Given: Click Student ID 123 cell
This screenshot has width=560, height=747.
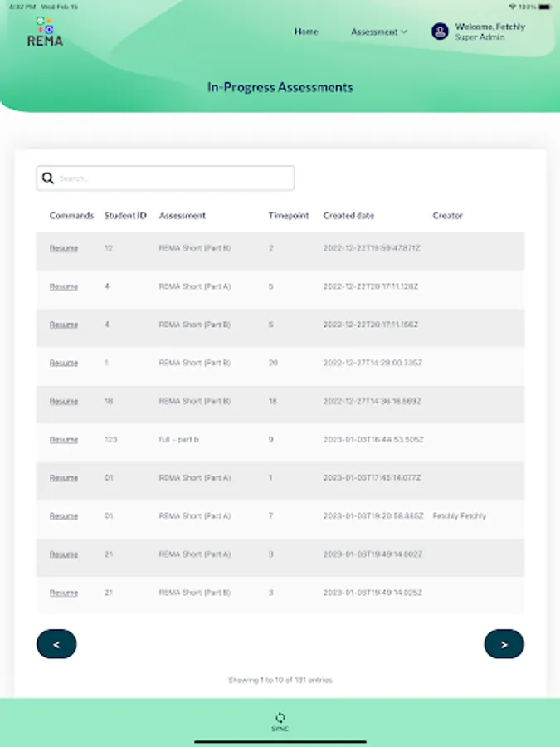Looking at the screenshot, I should [110, 439].
